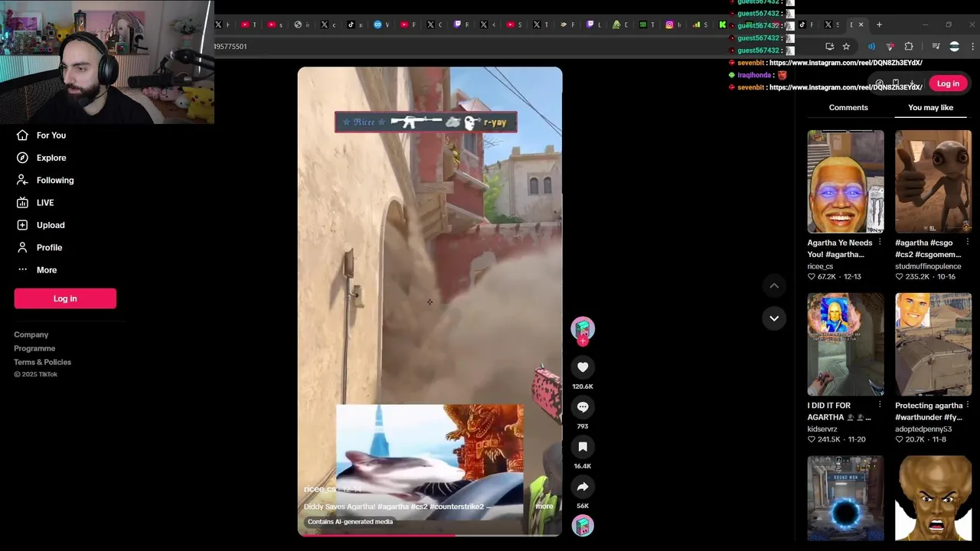This screenshot has height=551, width=980.
Task: Open studmuffinopulence's profile link
Action: coord(928,266)
